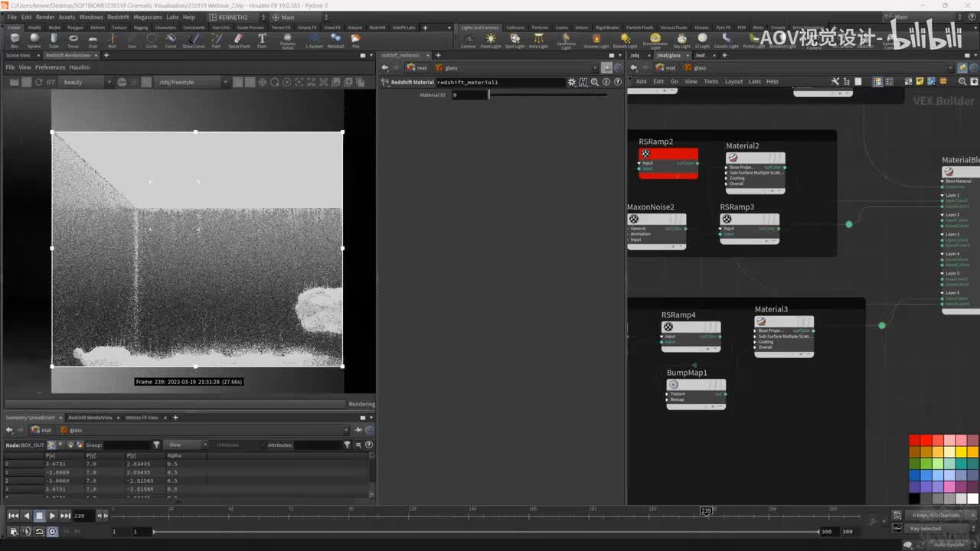Open the View dropdown in spreadsheet
The height and width of the screenshot is (551, 980).
coord(188,445)
